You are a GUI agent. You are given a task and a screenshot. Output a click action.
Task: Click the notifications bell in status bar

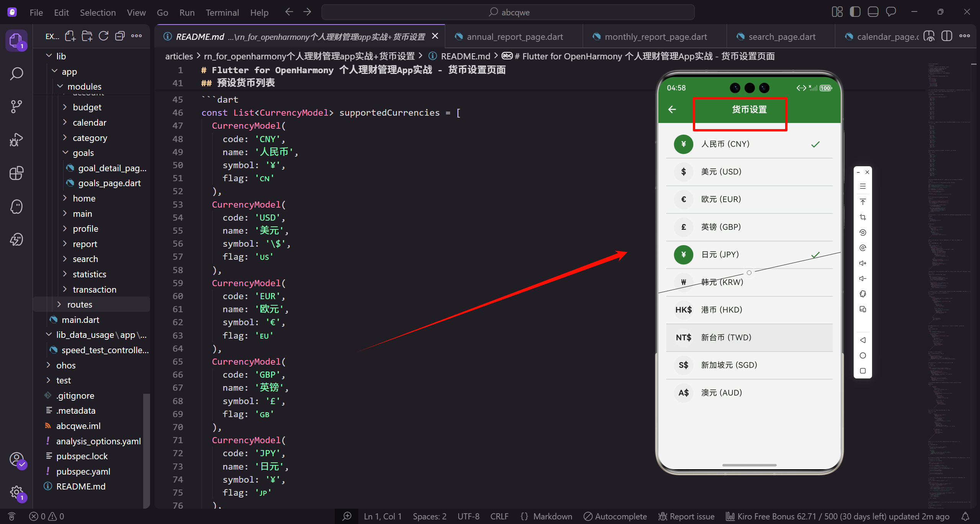965,516
